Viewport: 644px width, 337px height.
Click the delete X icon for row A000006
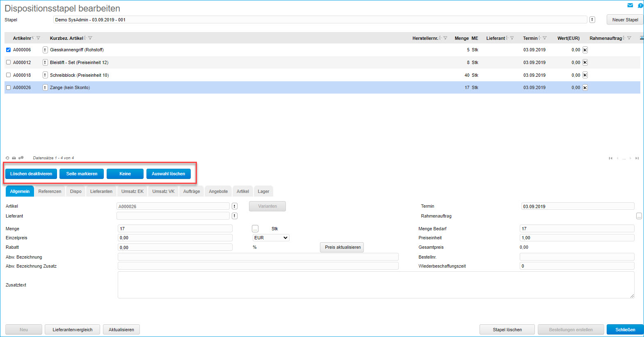tap(585, 50)
